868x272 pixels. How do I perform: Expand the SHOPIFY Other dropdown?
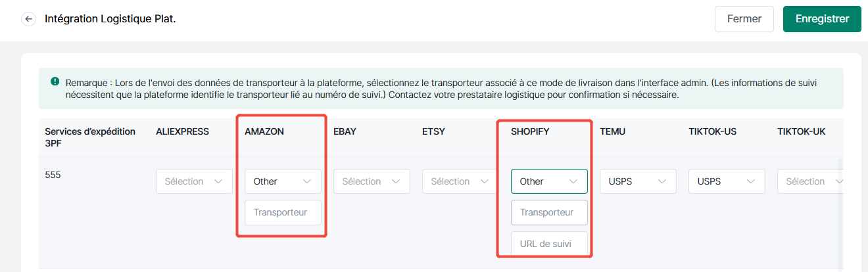(549, 181)
